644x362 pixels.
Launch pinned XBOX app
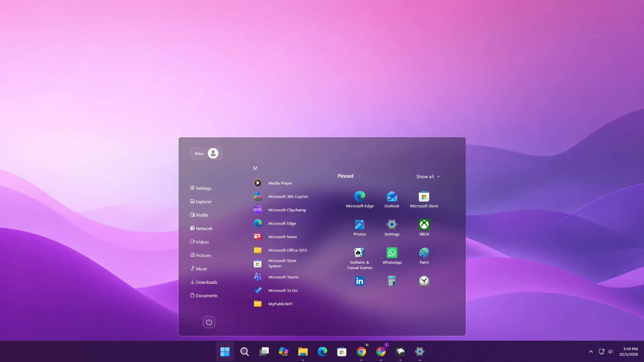coord(424,227)
